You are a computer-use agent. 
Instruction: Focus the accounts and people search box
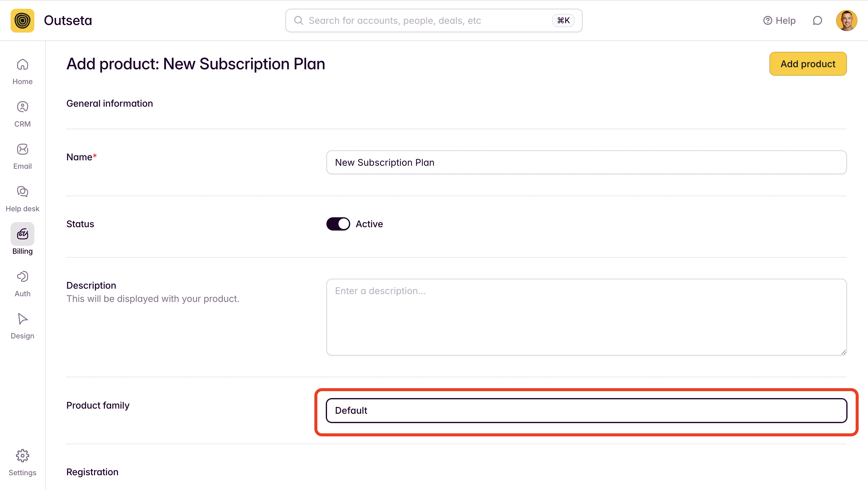click(x=434, y=20)
